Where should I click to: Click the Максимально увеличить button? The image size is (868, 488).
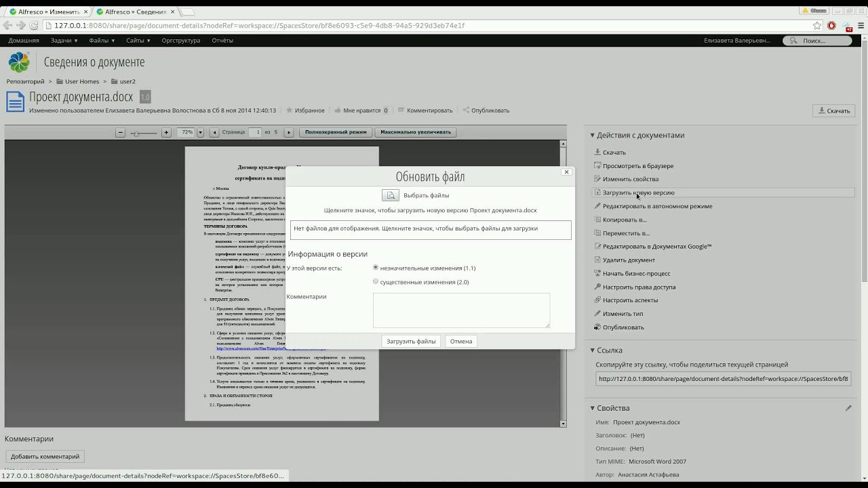(x=416, y=133)
